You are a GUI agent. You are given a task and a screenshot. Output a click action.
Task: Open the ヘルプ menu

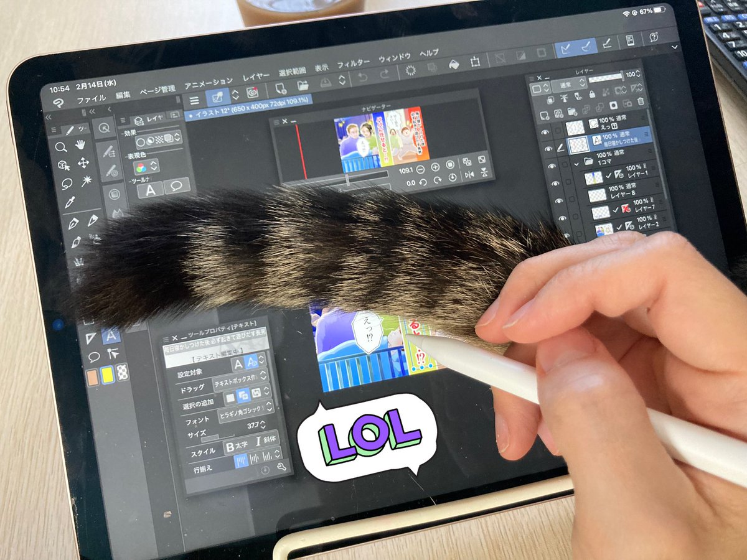(429, 53)
